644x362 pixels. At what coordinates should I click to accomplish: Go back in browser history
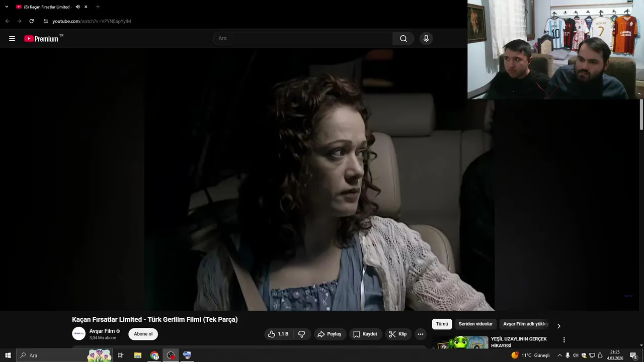(x=7, y=21)
